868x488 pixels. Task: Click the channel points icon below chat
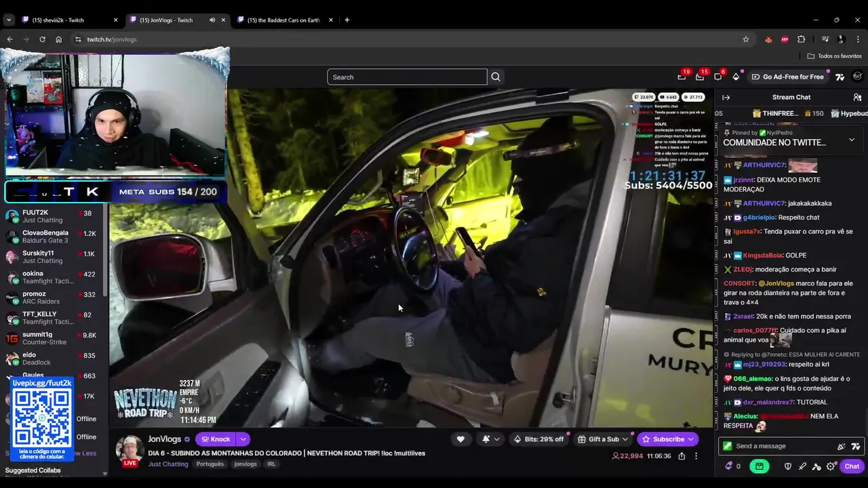729,466
